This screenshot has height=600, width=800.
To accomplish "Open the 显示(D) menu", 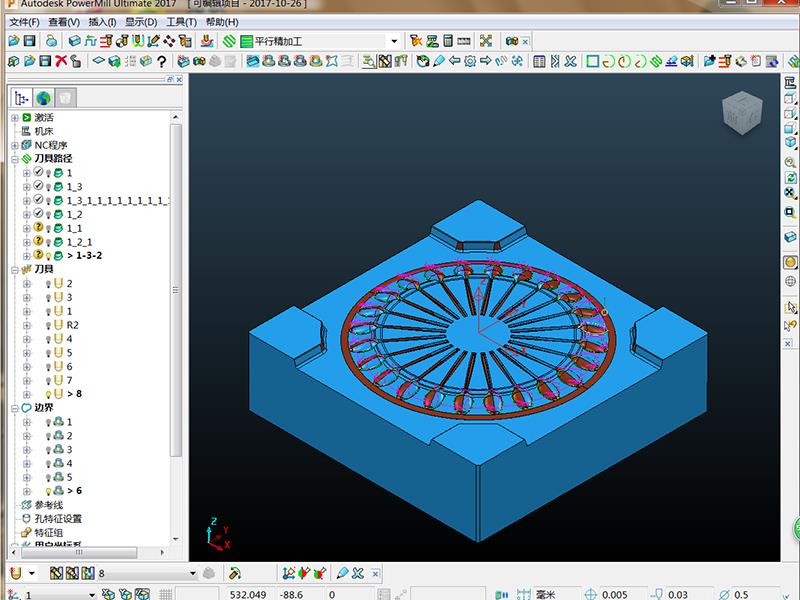I will click(141, 22).
